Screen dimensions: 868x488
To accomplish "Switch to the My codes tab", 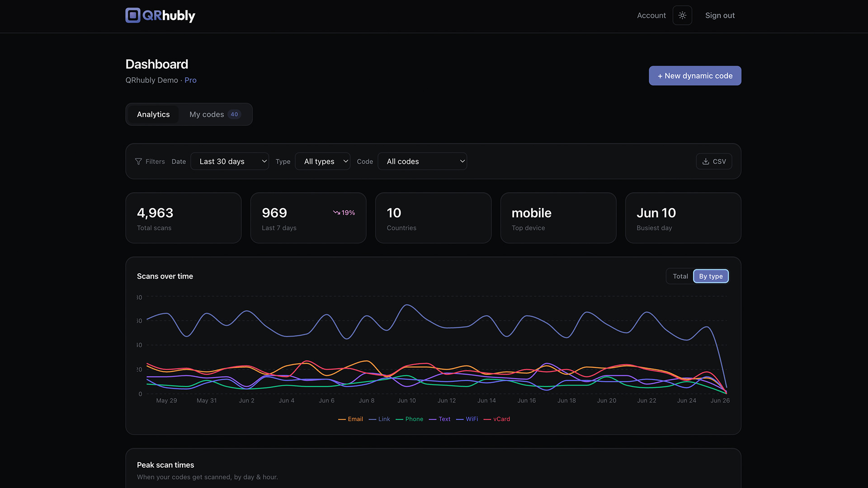I will coord(215,114).
